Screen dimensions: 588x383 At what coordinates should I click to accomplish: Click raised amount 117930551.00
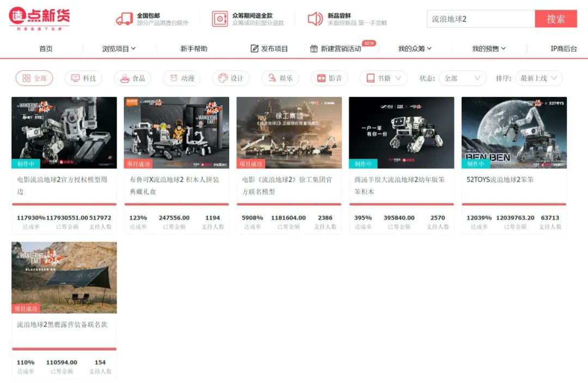tap(67, 217)
